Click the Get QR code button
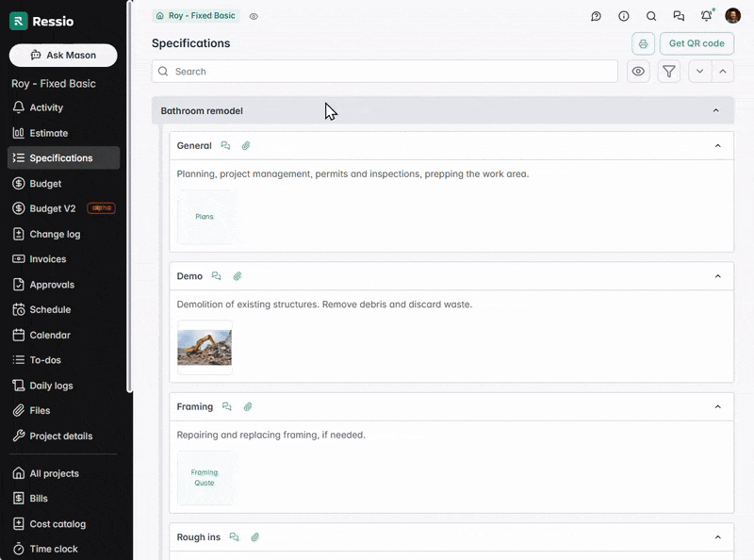 coord(697,43)
